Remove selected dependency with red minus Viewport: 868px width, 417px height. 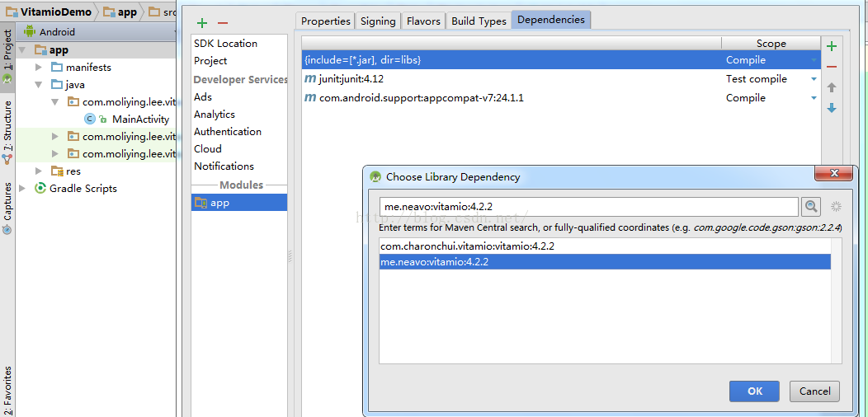click(831, 67)
